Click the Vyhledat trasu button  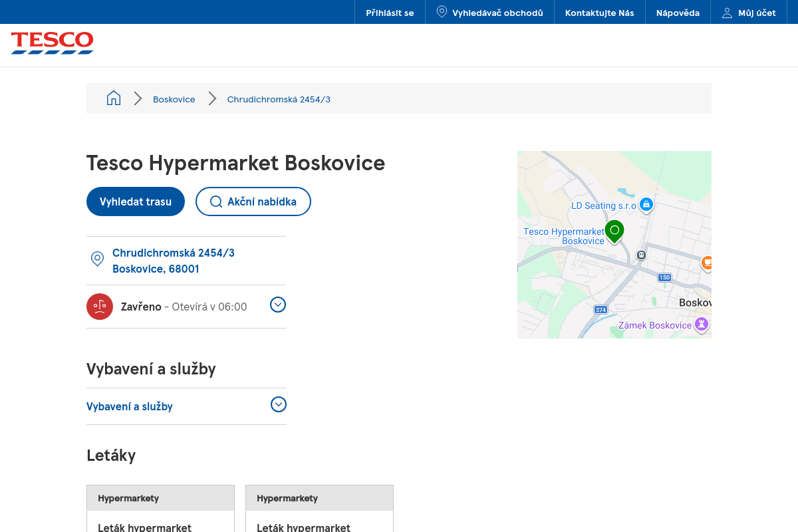[x=136, y=201]
